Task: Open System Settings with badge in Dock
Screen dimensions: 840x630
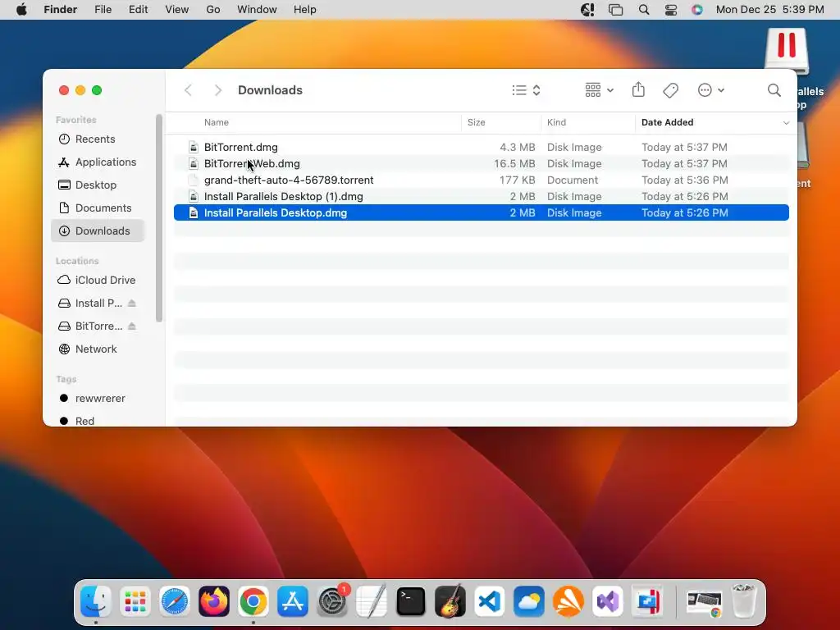Action: click(x=332, y=601)
